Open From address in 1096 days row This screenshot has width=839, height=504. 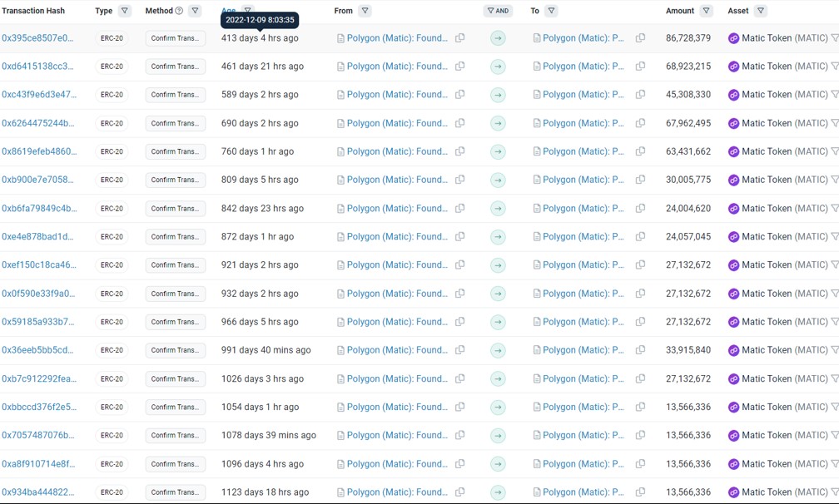(x=397, y=464)
